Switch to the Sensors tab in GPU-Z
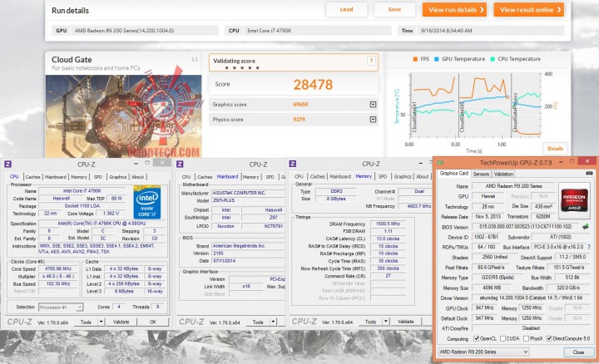The height and width of the screenshot is (364, 599). click(481, 174)
